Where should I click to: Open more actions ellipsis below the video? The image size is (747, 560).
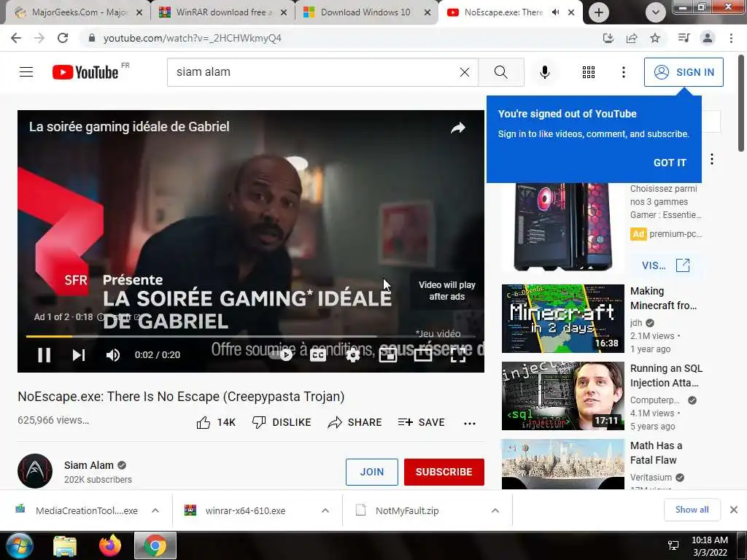(x=469, y=424)
